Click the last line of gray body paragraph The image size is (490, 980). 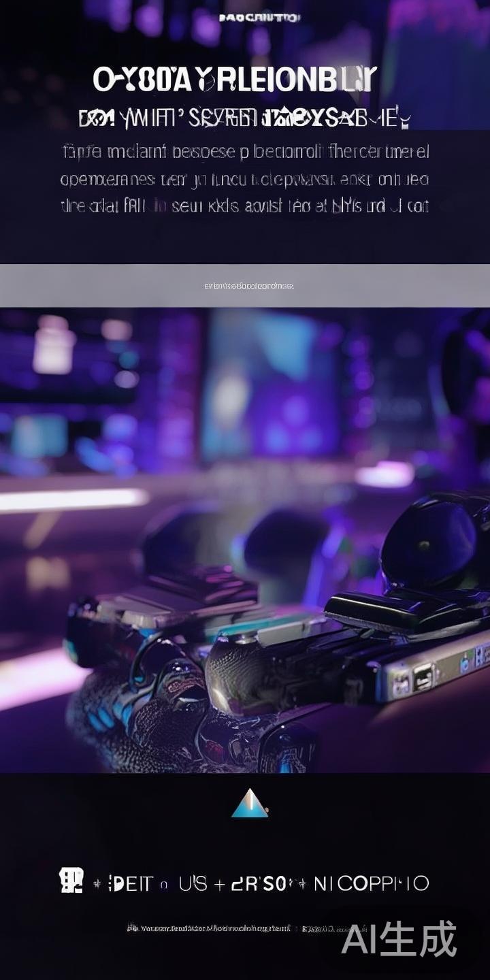(245, 206)
